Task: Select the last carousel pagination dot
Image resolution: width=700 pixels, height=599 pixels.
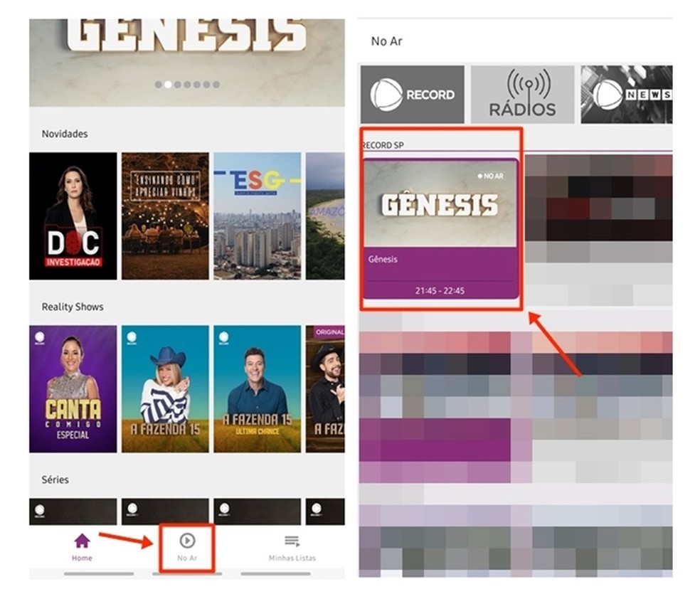Action: coord(216,85)
